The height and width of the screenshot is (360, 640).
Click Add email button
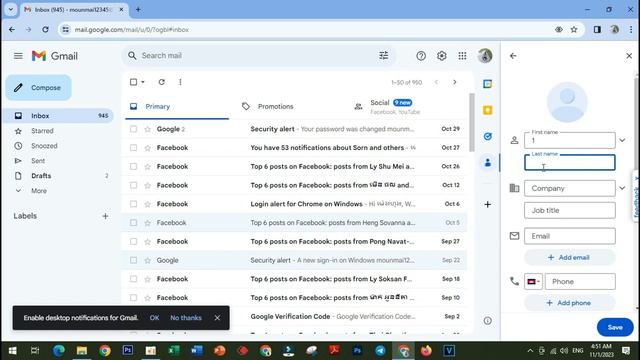tap(569, 258)
